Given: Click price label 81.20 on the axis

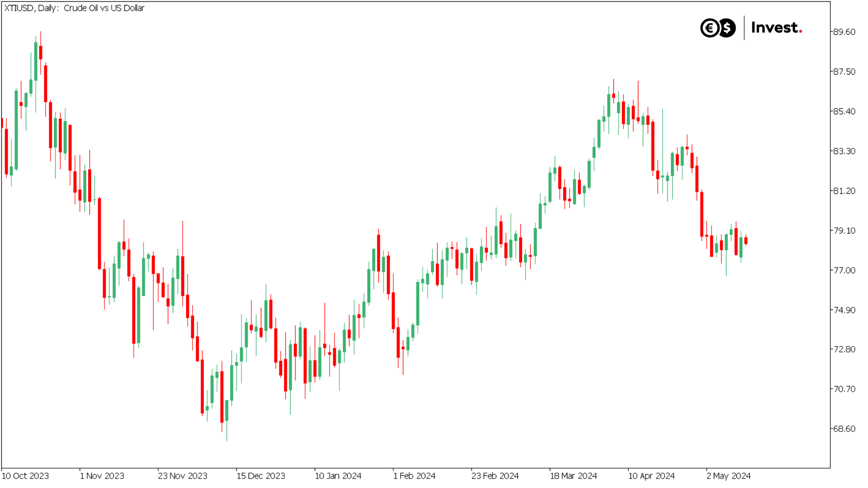Looking at the screenshot, I should pyautogui.click(x=844, y=191).
